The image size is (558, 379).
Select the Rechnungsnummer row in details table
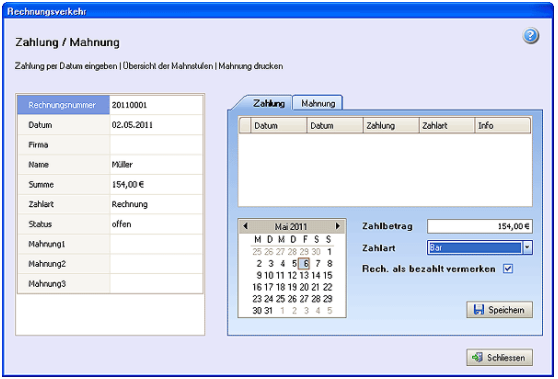tap(110, 105)
